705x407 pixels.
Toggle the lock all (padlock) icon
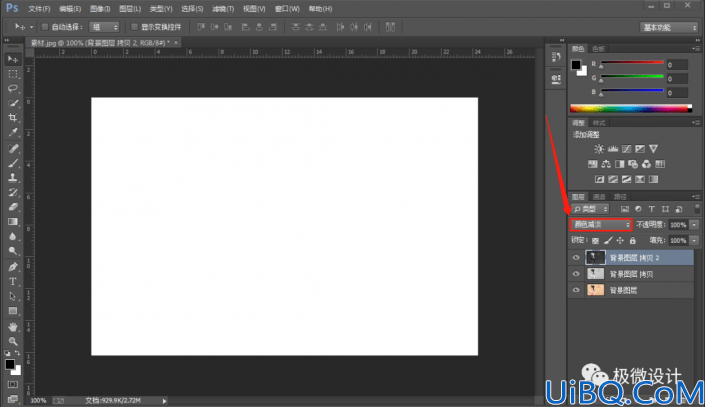[x=633, y=241]
